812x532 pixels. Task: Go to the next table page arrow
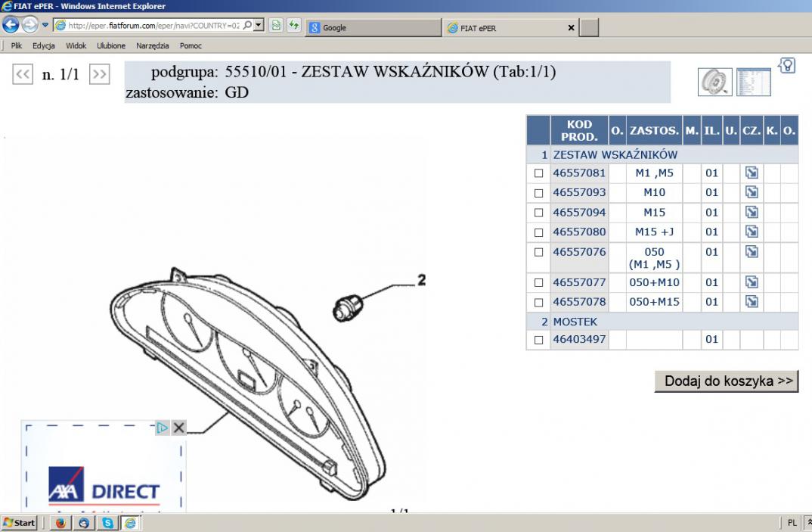click(x=99, y=75)
